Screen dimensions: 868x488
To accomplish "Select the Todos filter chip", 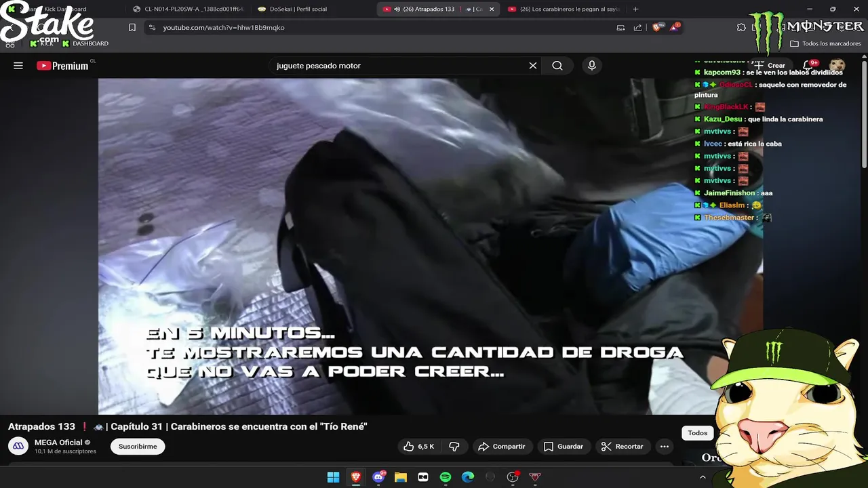I will pyautogui.click(x=698, y=433).
